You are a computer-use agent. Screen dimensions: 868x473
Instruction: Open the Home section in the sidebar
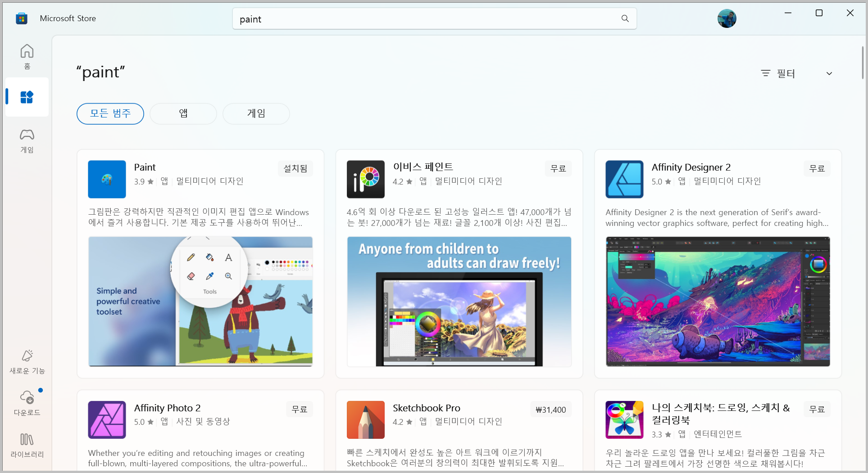click(x=27, y=57)
